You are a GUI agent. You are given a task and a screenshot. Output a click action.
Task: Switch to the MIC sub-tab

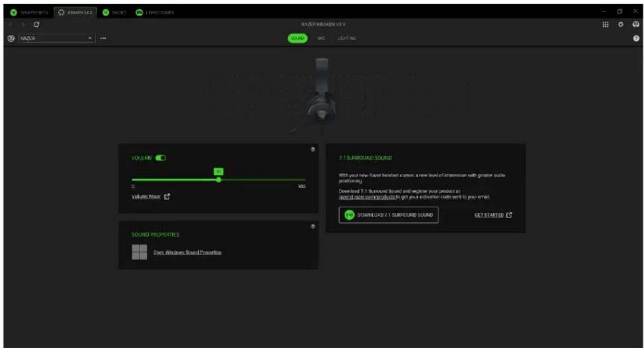coord(321,38)
